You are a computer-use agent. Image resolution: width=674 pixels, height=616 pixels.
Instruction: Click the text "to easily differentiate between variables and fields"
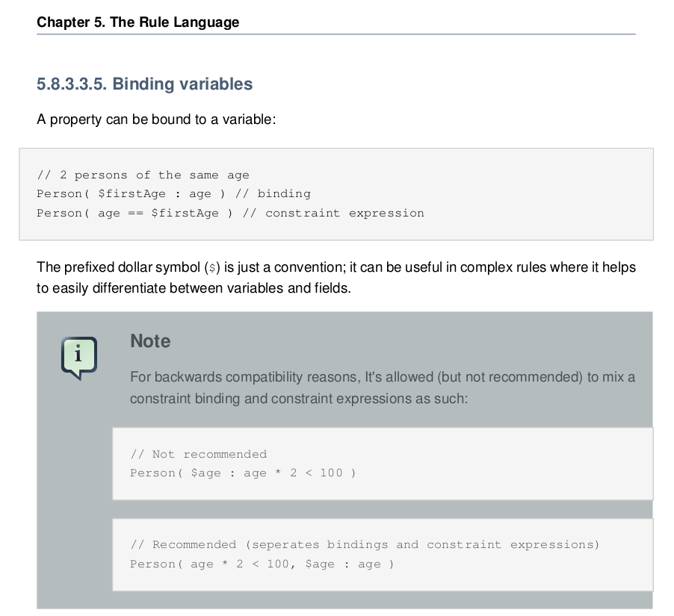coord(193,287)
